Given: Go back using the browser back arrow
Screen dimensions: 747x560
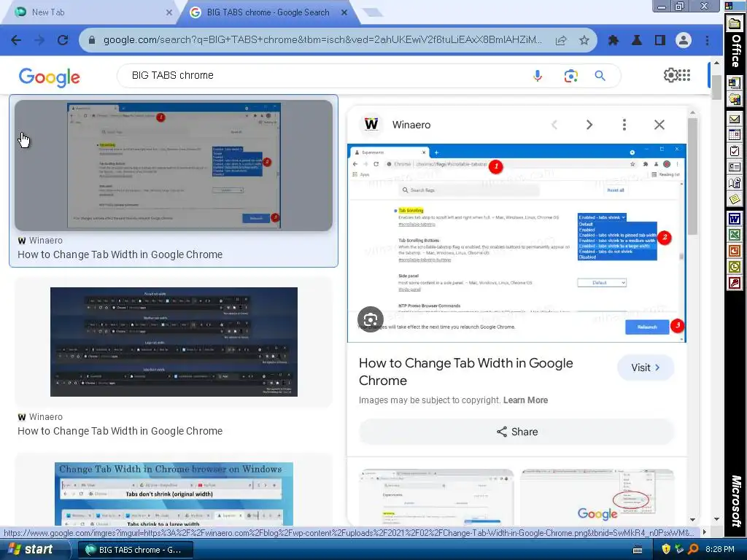Looking at the screenshot, I should (16, 41).
